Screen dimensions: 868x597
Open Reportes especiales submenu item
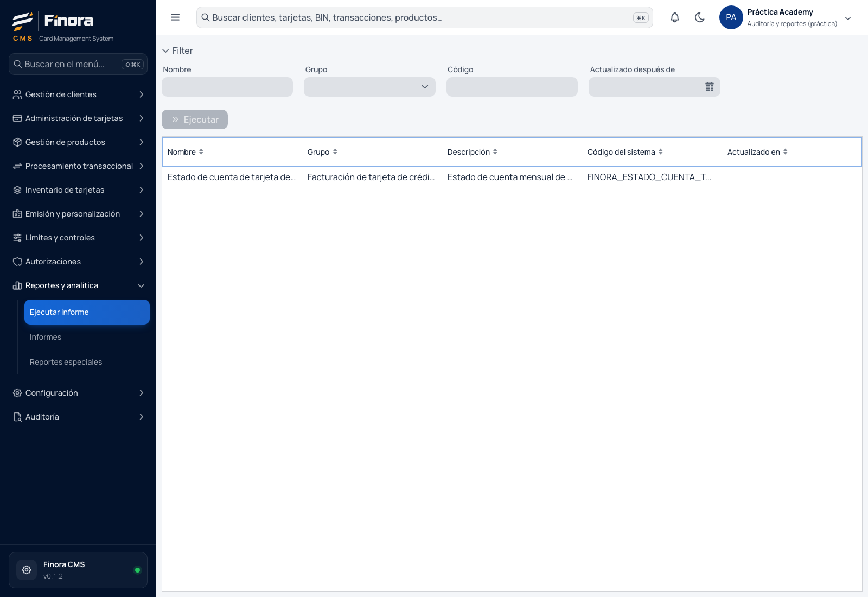pos(87,362)
